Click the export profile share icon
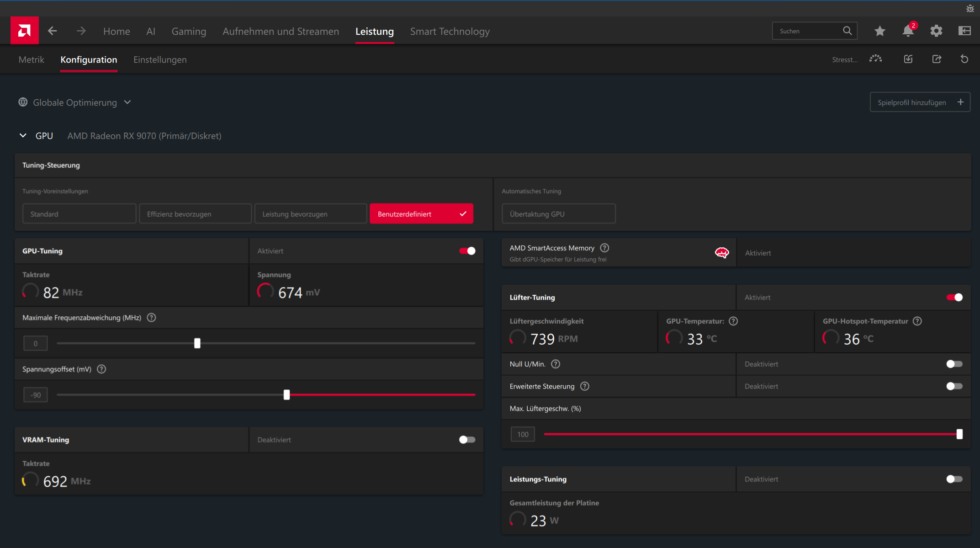This screenshot has width=980, height=548. tap(937, 59)
